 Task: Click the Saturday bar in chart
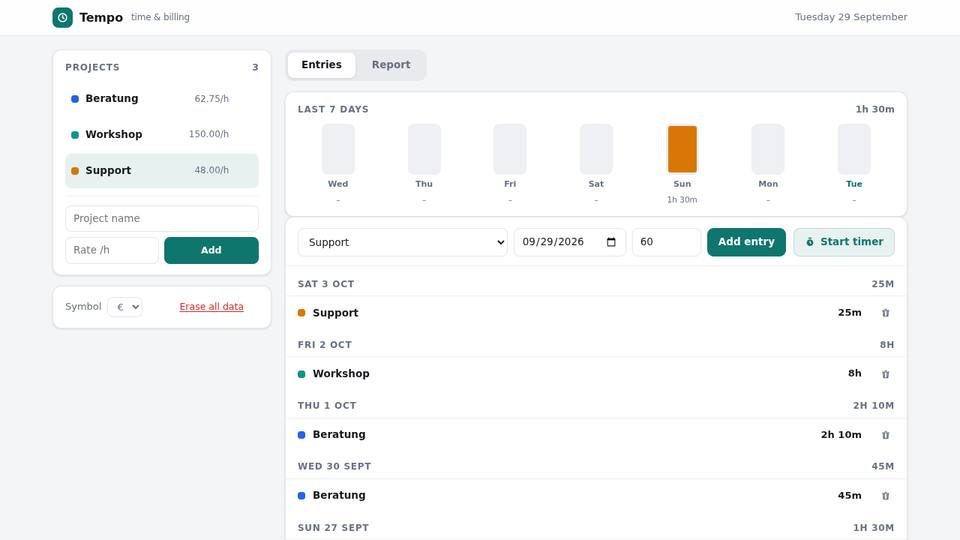596,149
